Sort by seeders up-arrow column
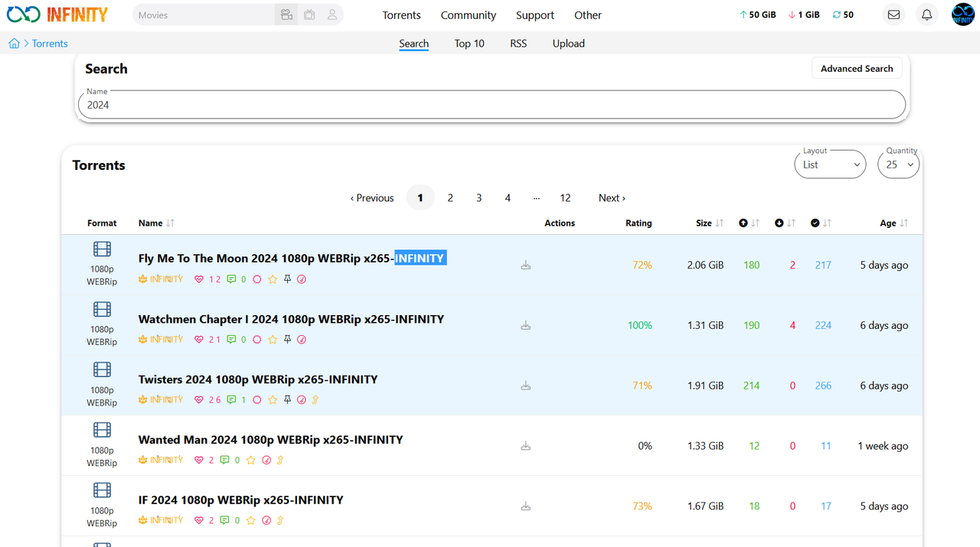 click(x=749, y=223)
